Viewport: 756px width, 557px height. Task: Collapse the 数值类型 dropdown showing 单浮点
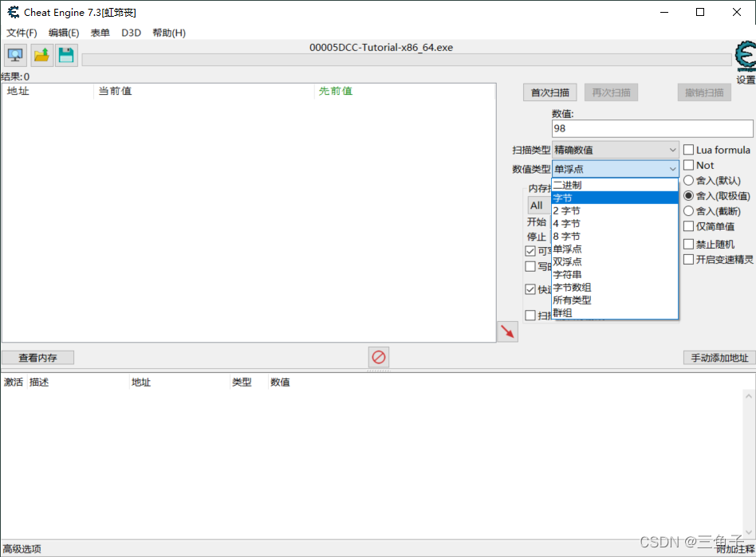pyautogui.click(x=615, y=169)
